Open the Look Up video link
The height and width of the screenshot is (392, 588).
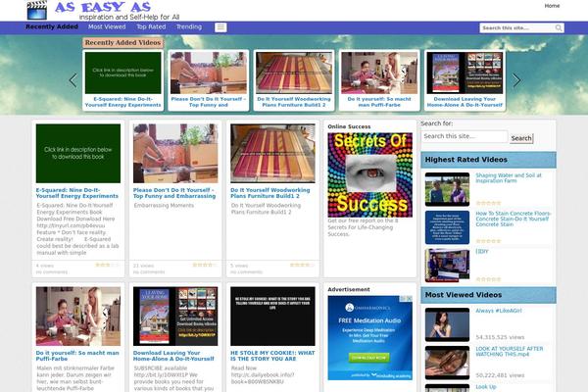click(x=486, y=387)
